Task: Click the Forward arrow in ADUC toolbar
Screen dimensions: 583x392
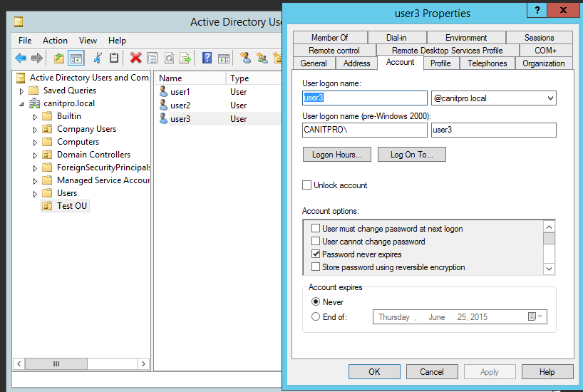Action: (x=37, y=58)
